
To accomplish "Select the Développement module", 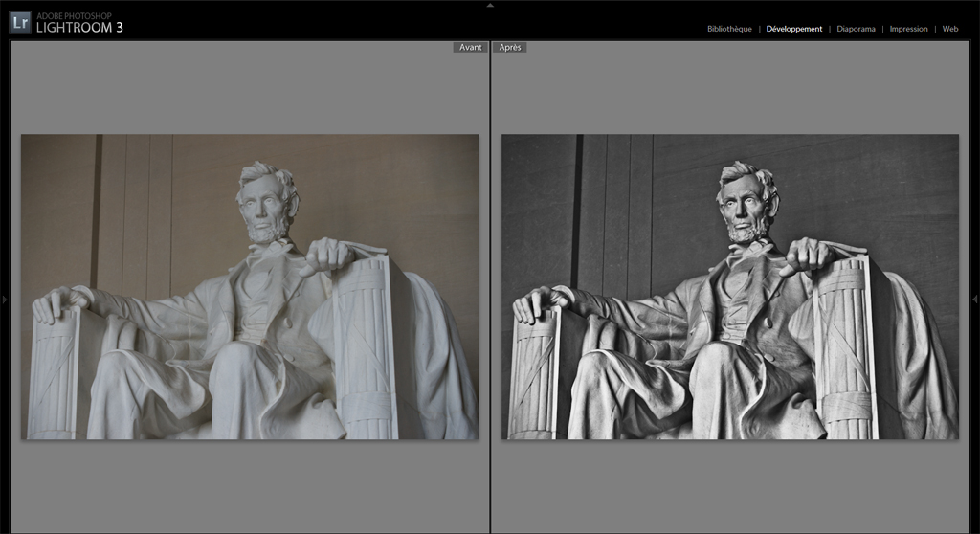I will coord(793,29).
